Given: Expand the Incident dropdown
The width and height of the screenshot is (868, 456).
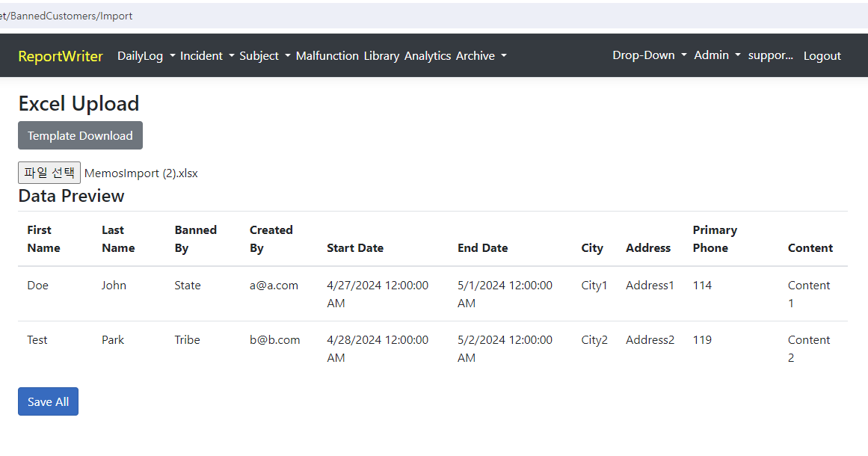Looking at the screenshot, I should pyautogui.click(x=201, y=55).
